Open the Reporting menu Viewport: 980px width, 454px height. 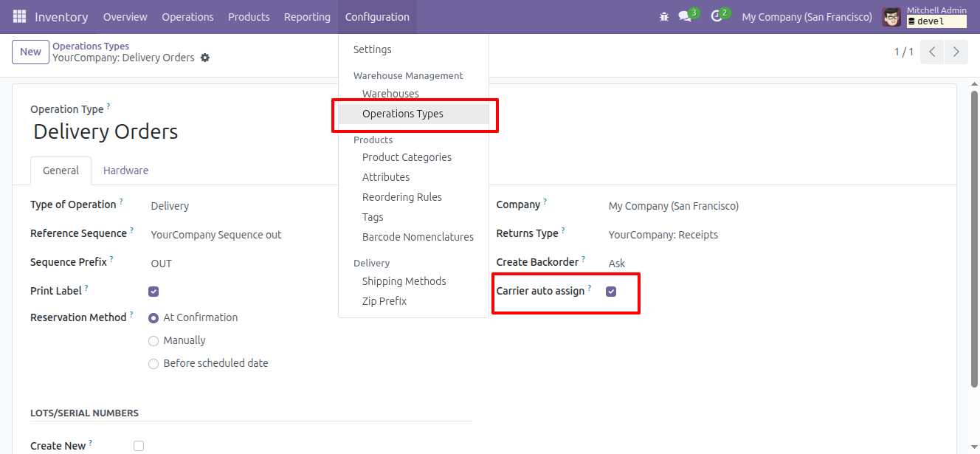point(307,16)
